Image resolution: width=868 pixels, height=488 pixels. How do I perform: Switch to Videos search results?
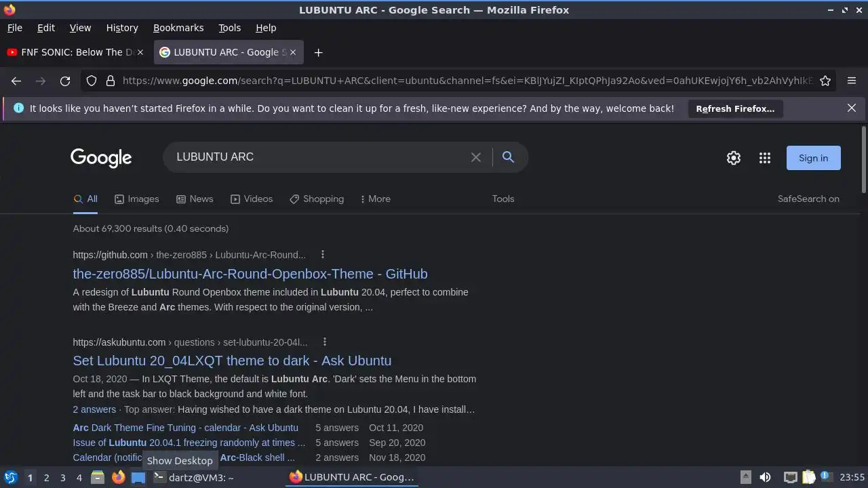pos(252,199)
